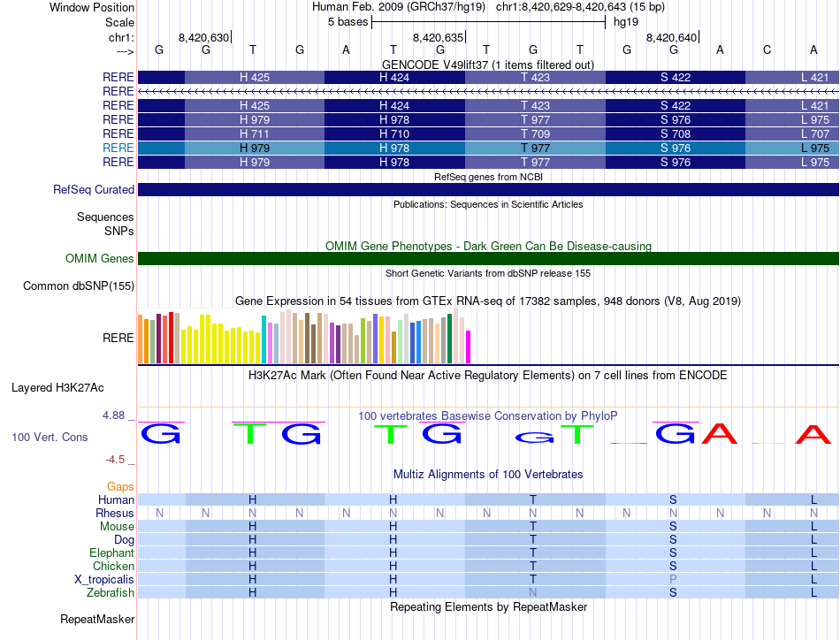Image resolution: width=840 pixels, height=640 pixels.
Task: Select the Human species label
Action: pyautogui.click(x=116, y=499)
